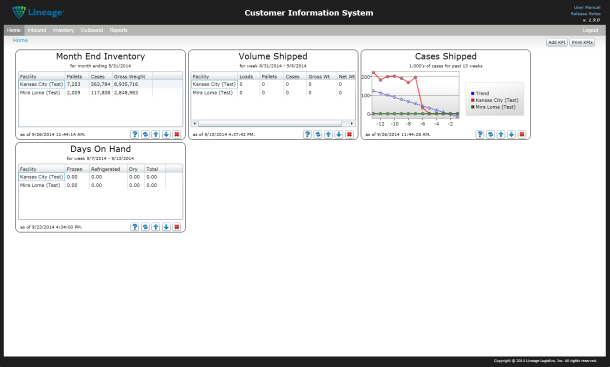The image size is (610, 367).
Task: Open help for Days On Hand panel
Action: click(135, 227)
